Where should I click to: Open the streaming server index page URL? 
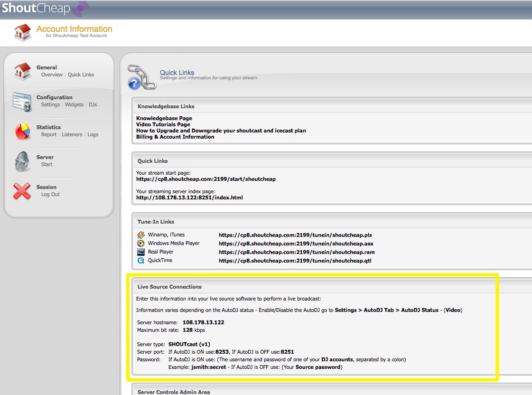tap(189, 197)
